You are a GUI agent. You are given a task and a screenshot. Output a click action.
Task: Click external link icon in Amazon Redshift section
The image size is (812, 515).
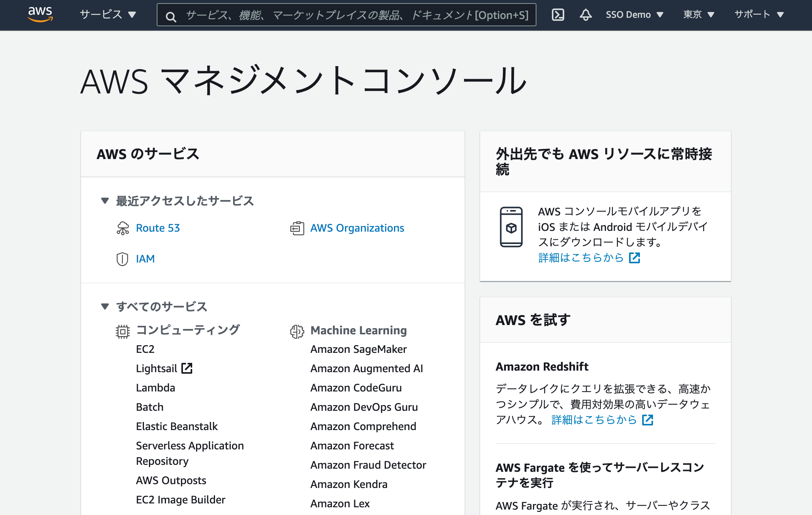(648, 420)
